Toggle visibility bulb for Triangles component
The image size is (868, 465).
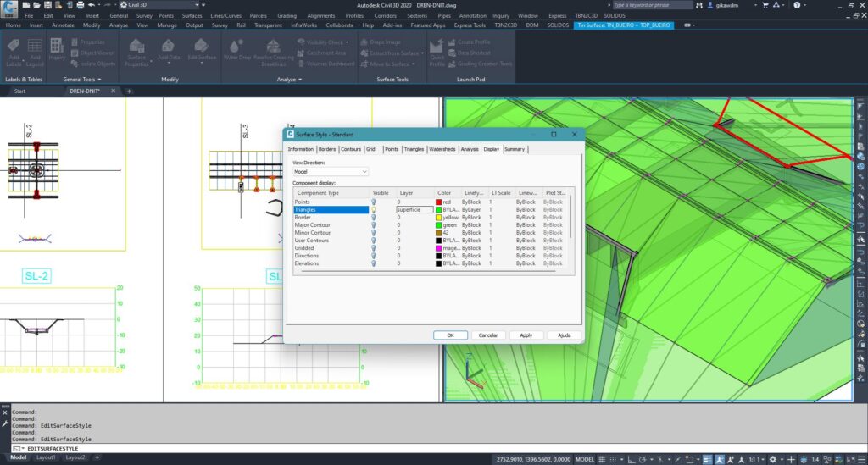coord(374,209)
